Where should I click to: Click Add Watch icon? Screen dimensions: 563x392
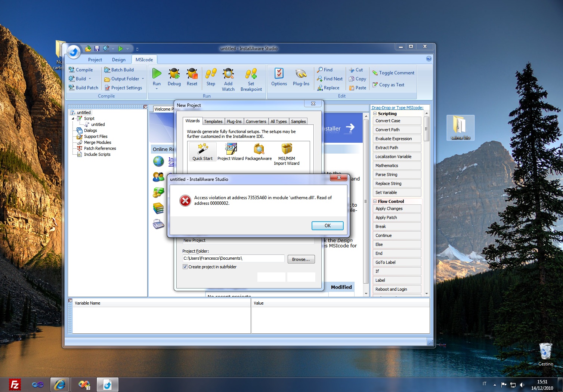click(x=228, y=73)
